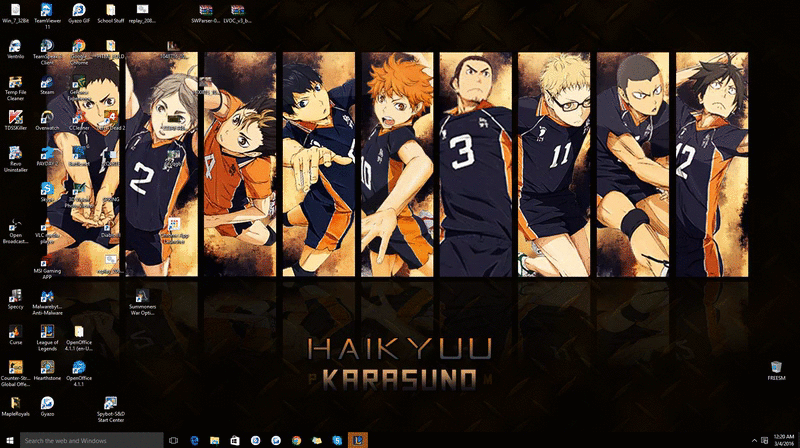Open the School Stuff folder

click(x=111, y=14)
